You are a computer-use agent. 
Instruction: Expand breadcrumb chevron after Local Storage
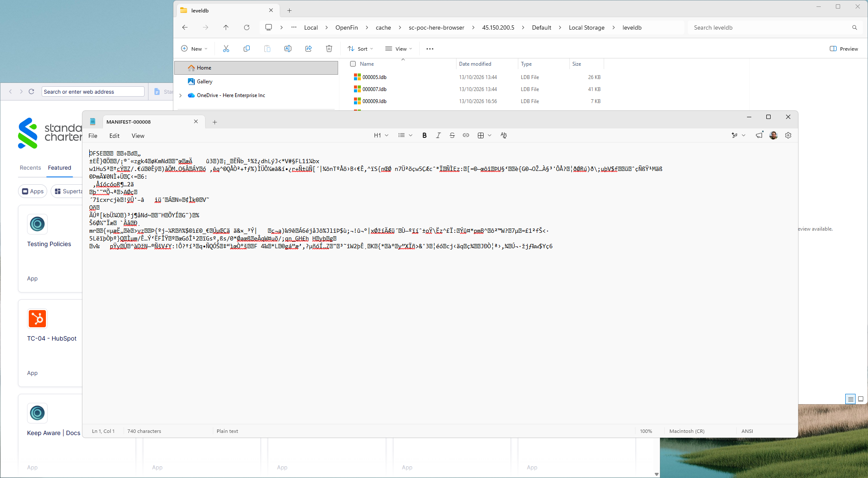click(x=614, y=27)
